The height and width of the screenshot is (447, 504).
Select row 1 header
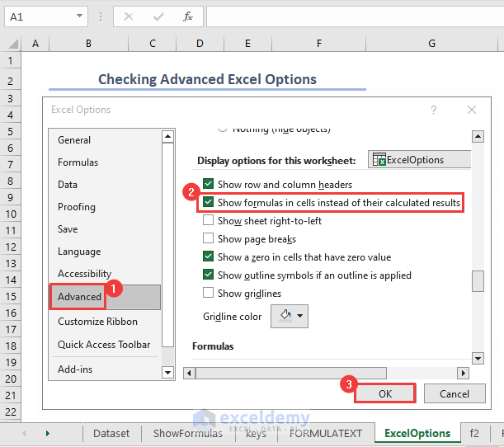10,60
